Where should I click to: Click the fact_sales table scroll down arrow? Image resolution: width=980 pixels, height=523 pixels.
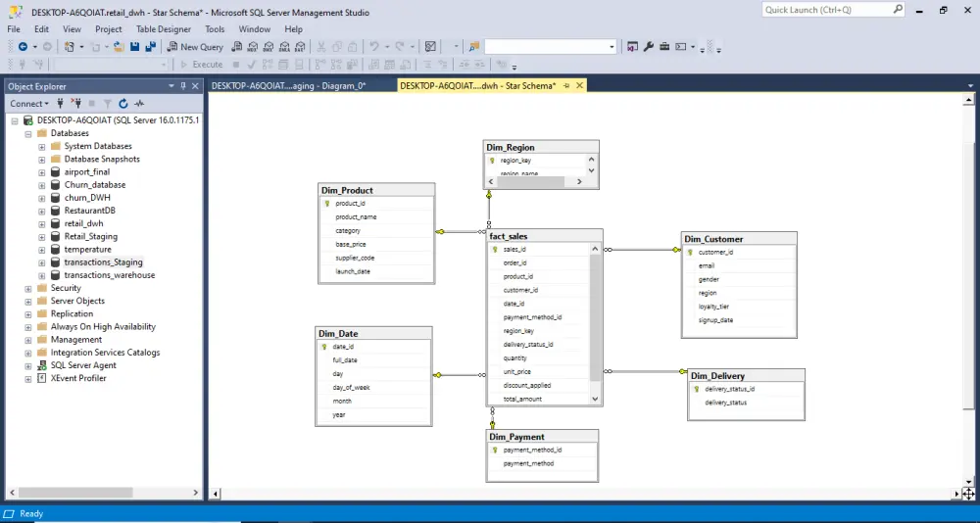pos(595,399)
